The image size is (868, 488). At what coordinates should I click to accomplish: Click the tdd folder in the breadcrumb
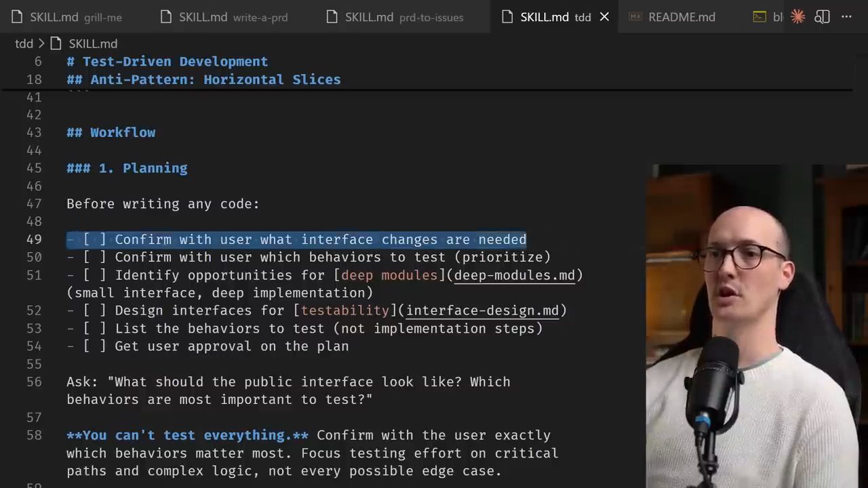[24, 43]
